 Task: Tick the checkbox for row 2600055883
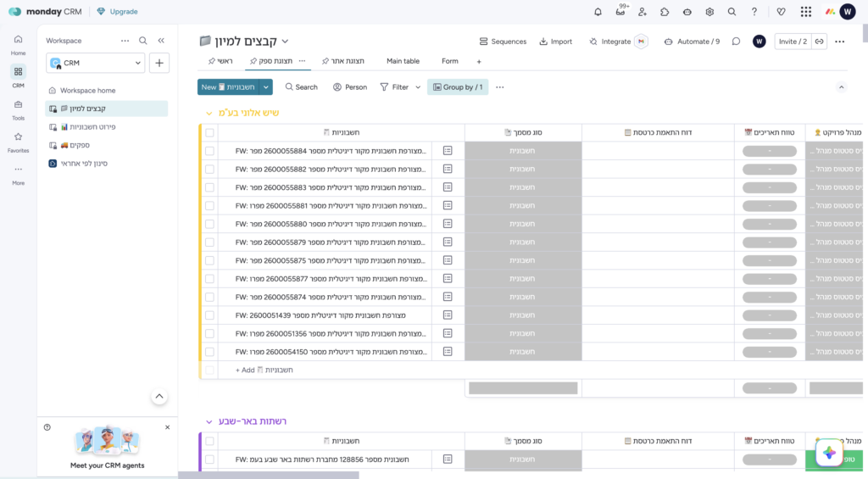pos(210,187)
